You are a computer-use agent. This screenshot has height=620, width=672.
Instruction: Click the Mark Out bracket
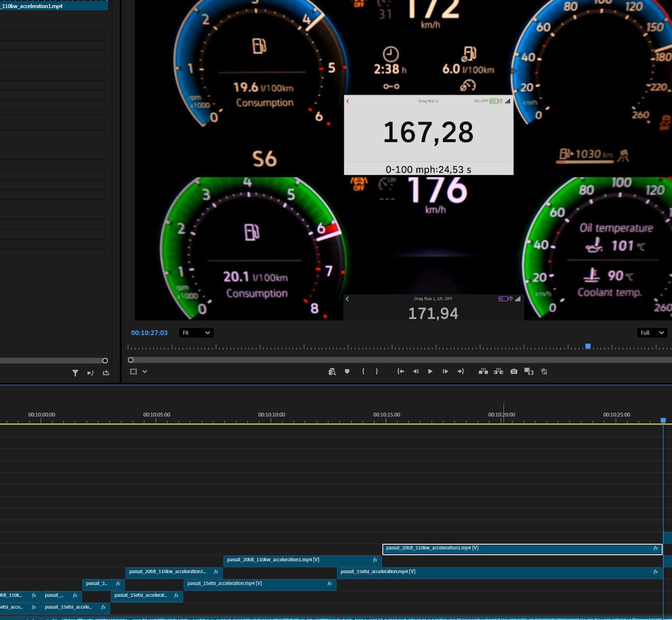377,372
